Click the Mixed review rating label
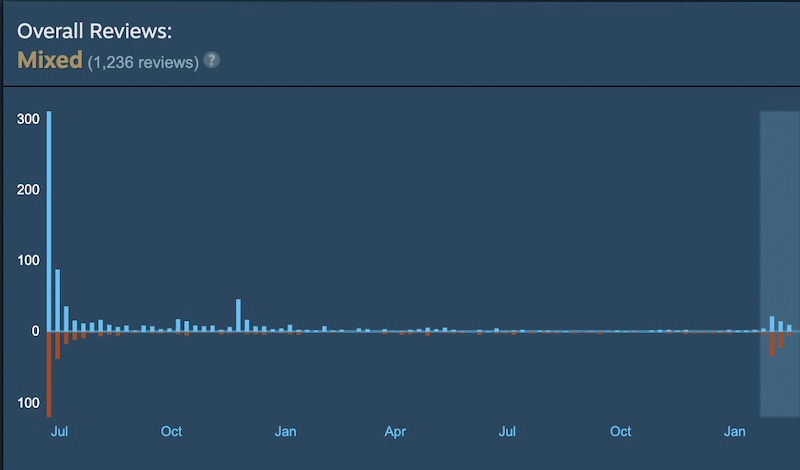The width and height of the screenshot is (800, 470). pos(50,60)
